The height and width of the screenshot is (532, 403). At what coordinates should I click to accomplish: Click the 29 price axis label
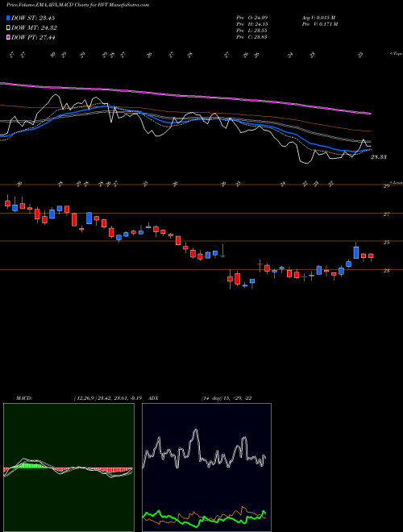click(386, 186)
